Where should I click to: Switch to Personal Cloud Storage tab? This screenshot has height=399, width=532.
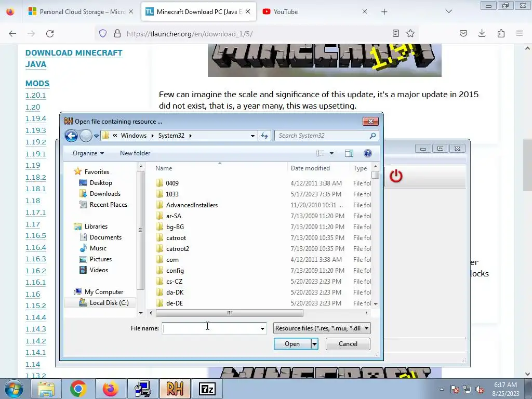coord(81,12)
